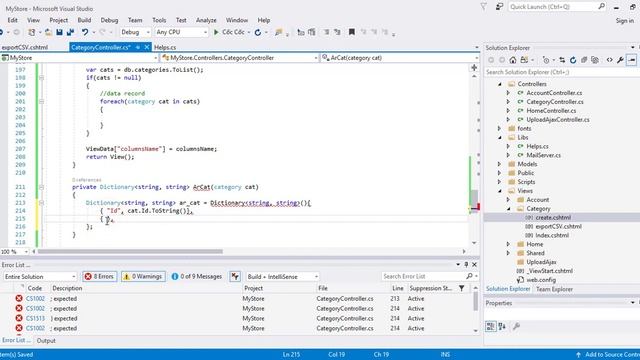The image size is (640, 360).
Task: Collapse the ArCat method at line 211
Action: coord(41,187)
